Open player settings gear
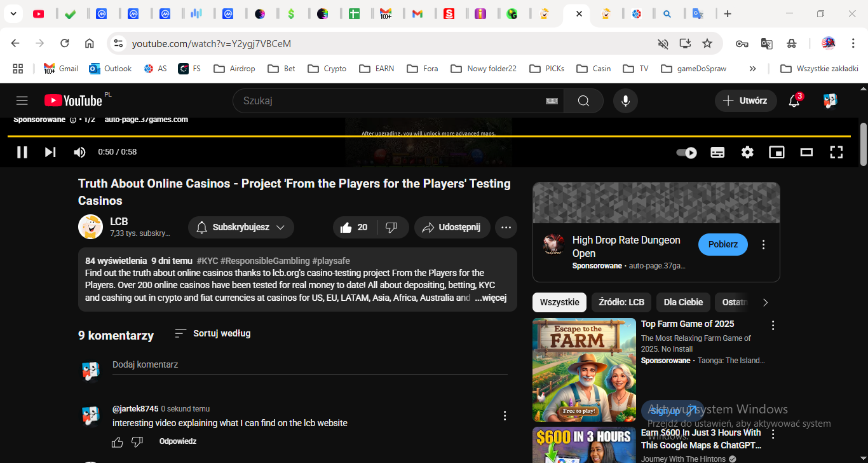The height and width of the screenshot is (463, 868). [747, 152]
